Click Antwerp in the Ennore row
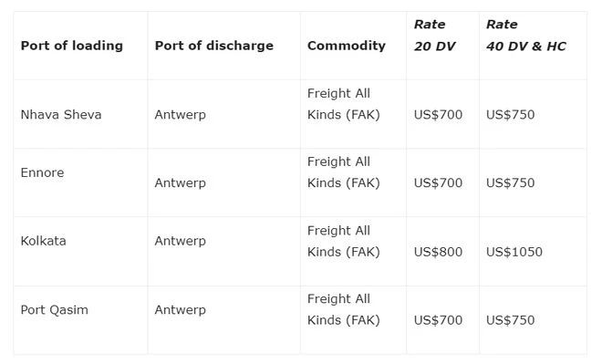Image resolution: width=602 pixels, height=364 pixels. click(180, 183)
